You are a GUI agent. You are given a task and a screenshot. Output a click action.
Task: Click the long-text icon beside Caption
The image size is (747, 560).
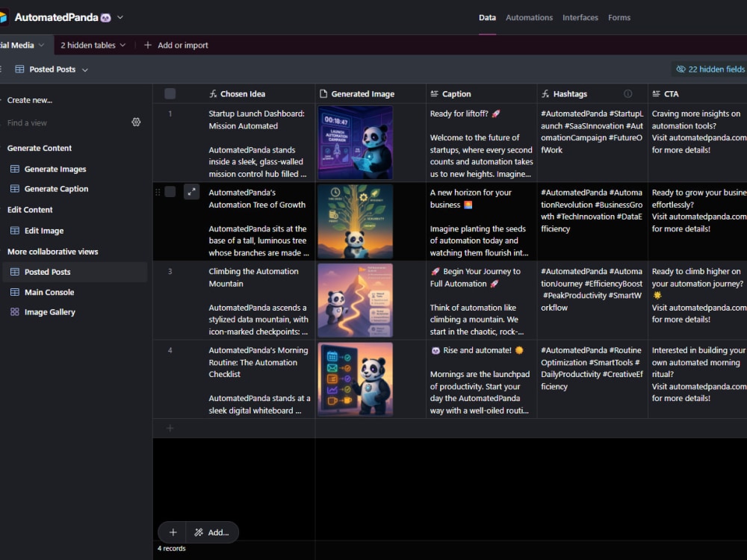click(x=435, y=94)
